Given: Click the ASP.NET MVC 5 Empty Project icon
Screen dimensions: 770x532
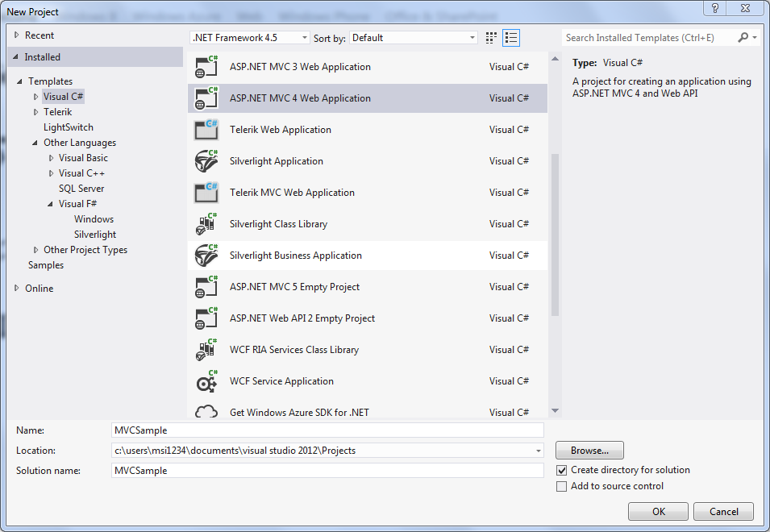Looking at the screenshot, I should (206, 287).
